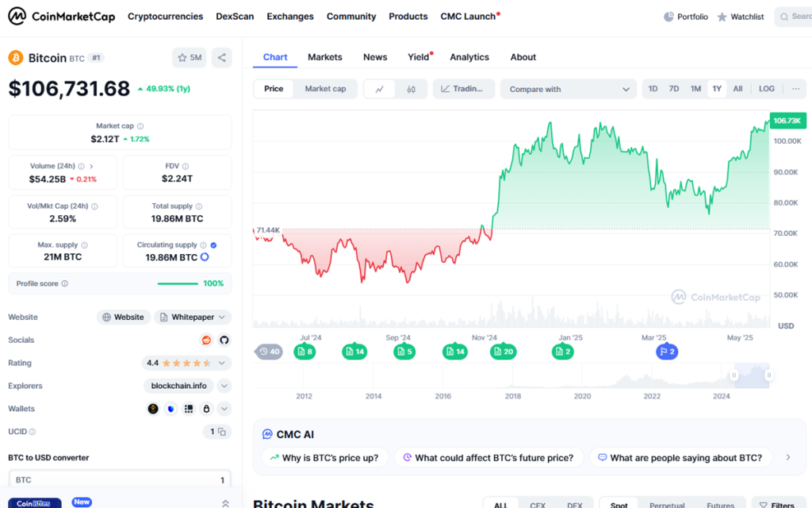The height and width of the screenshot is (508, 812).
Task: Toggle LOG scale on chart
Action: (x=767, y=89)
